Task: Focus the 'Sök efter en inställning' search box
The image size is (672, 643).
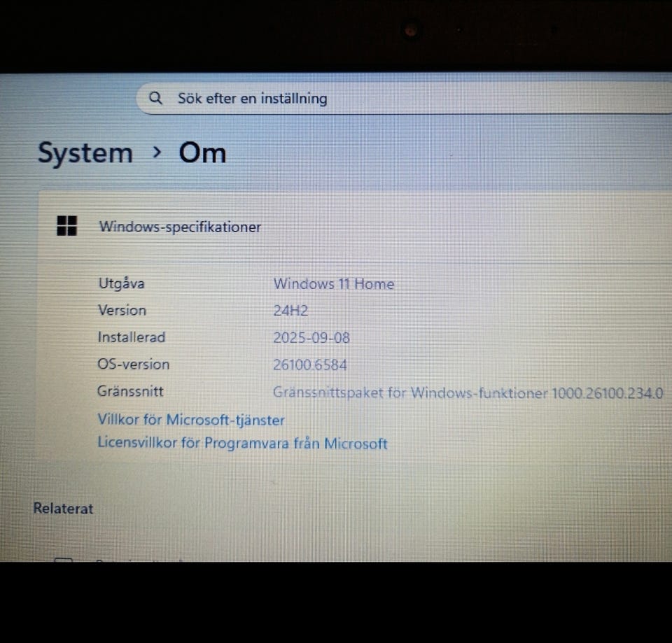Action: tap(404, 99)
